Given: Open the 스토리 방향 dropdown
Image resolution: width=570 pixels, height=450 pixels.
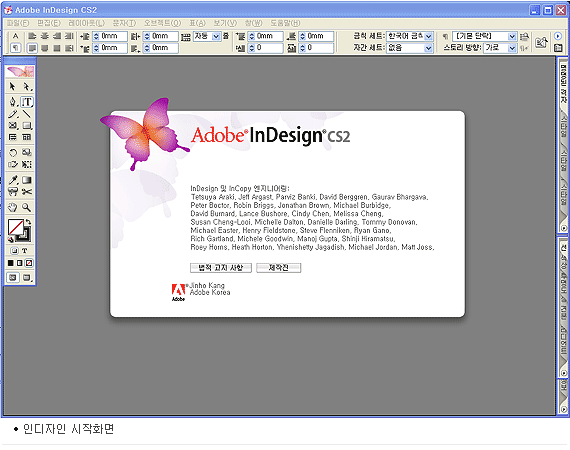Looking at the screenshot, I should [x=512, y=48].
